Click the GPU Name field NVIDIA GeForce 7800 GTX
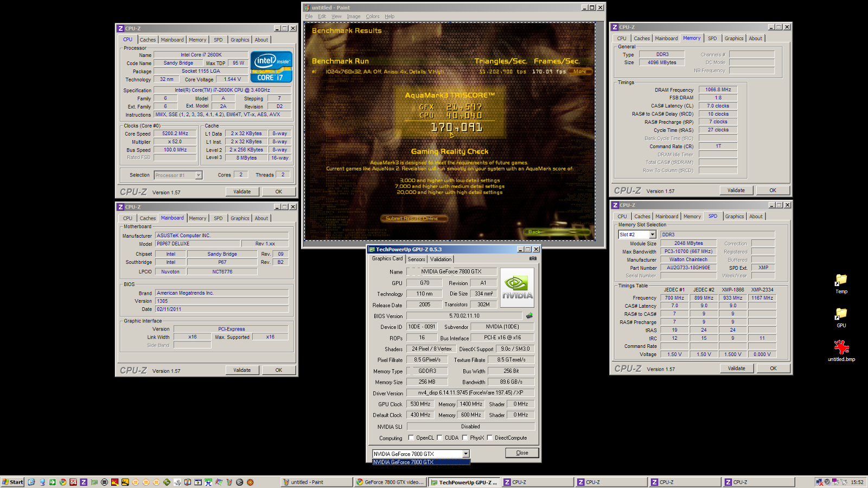This screenshot has width=868, height=488. [451, 271]
